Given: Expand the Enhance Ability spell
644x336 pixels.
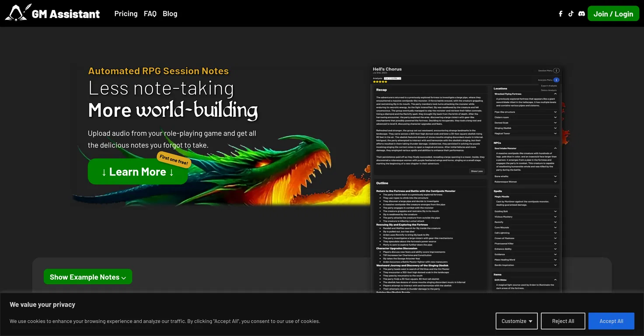Looking at the screenshot, I should (555, 249).
